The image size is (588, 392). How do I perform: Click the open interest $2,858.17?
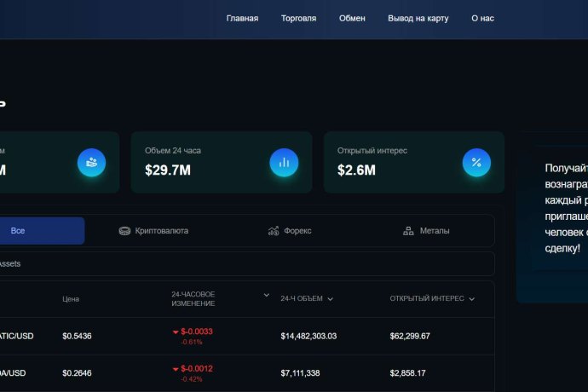click(407, 373)
